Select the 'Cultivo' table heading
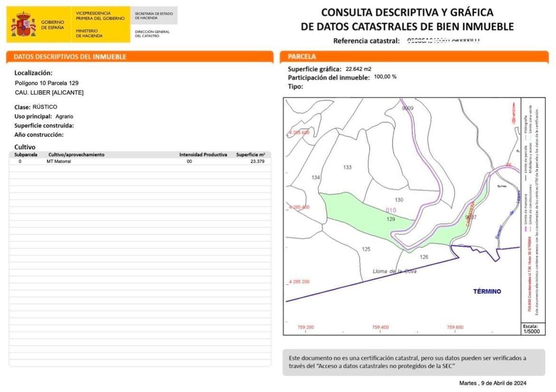This screenshot has height=392, width=556. tap(25, 147)
